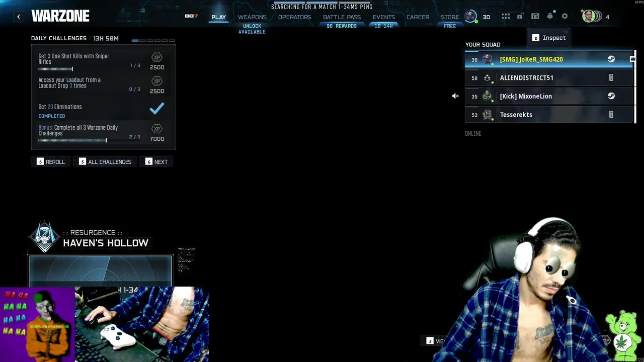Go back using the top-left arrow

19,17
